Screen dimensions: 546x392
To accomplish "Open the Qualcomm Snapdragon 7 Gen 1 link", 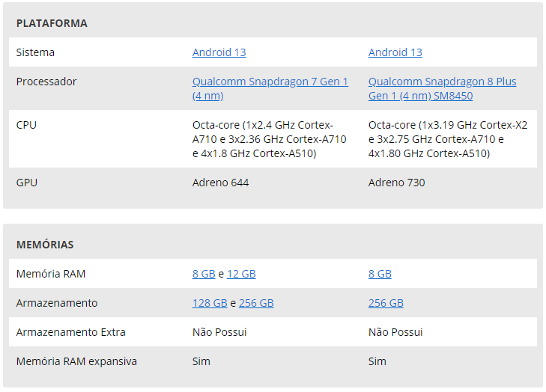I will tap(270, 88).
